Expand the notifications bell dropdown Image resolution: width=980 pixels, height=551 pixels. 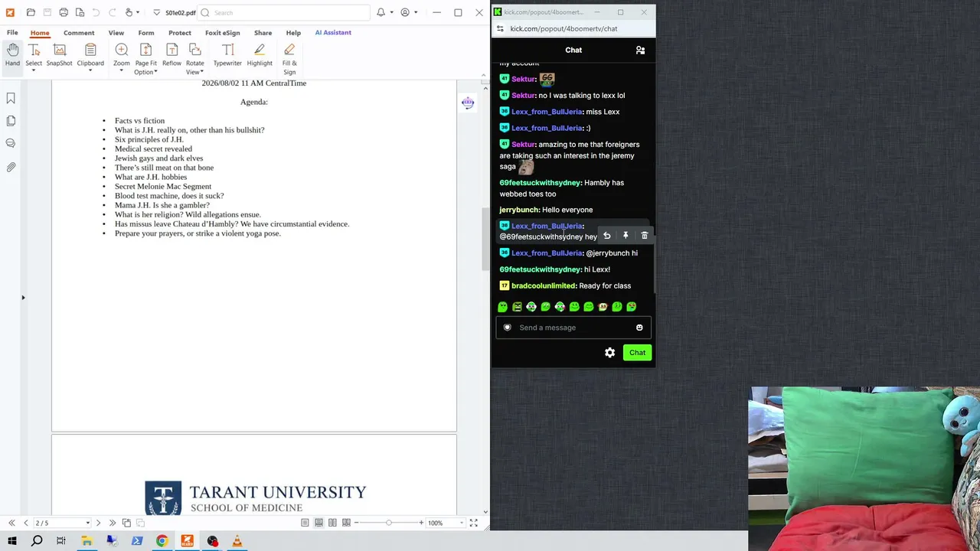pyautogui.click(x=391, y=12)
